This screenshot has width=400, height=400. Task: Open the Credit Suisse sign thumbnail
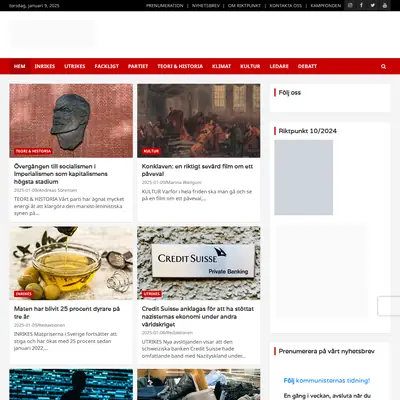pos(199,263)
